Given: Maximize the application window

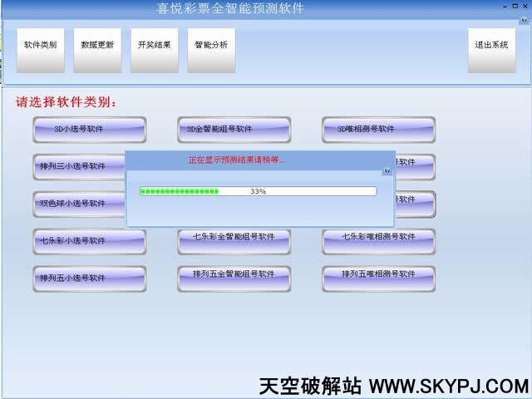Looking at the screenshot, I should 515,7.
